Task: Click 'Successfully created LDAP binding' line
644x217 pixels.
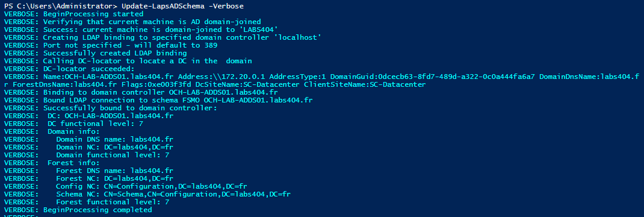Action: click(96, 53)
